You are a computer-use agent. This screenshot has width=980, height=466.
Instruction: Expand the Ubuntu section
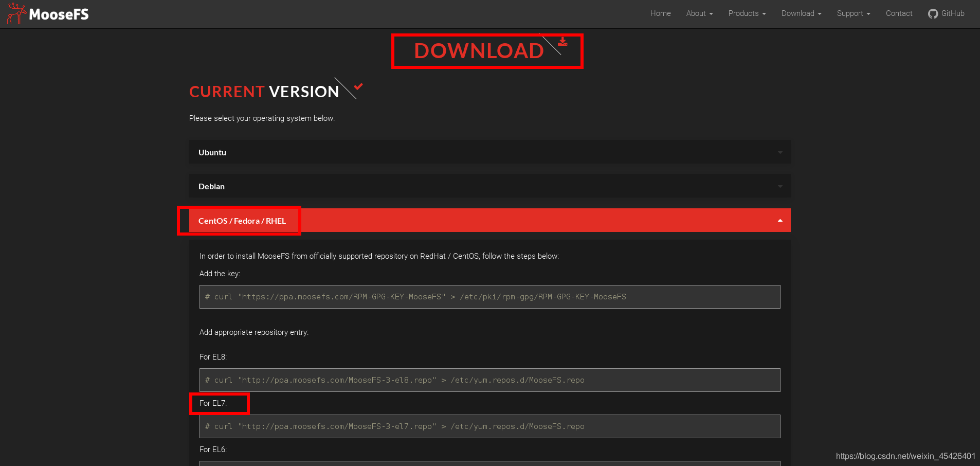point(489,152)
